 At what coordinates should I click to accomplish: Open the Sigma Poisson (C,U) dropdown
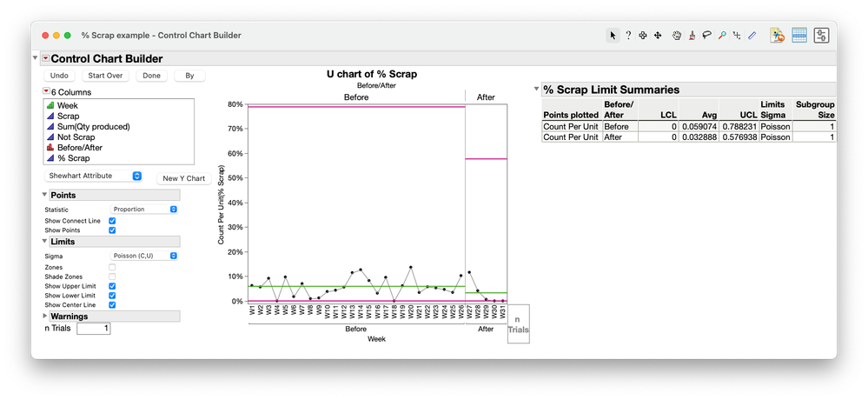(x=144, y=256)
